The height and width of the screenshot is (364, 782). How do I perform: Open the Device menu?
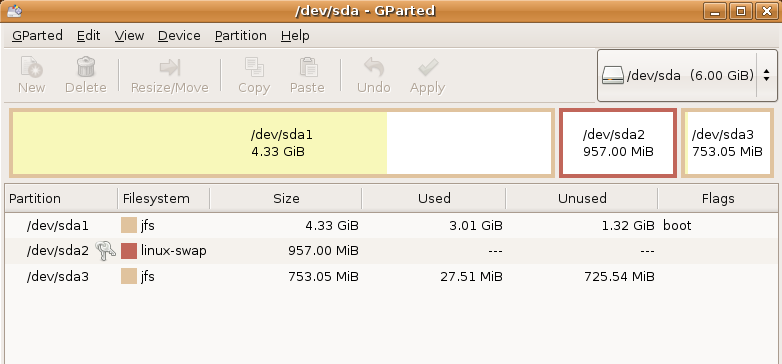coord(179,36)
